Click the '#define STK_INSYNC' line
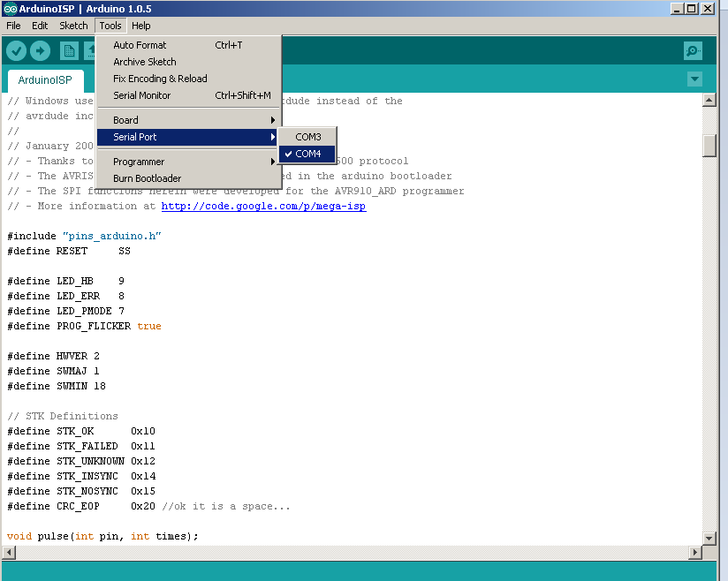The width and height of the screenshot is (728, 581). click(81, 476)
